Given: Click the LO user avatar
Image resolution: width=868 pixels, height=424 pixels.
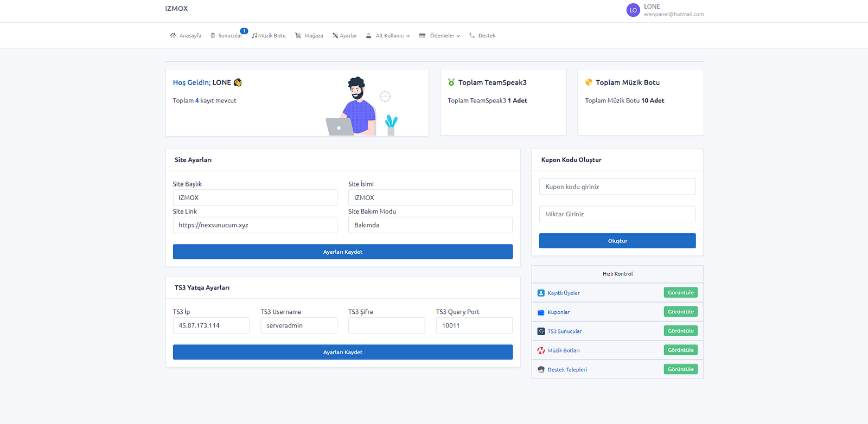Looking at the screenshot, I should click(x=633, y=10).
